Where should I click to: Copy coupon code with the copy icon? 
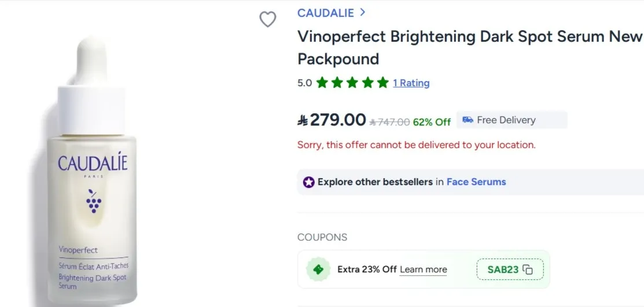[527, 269]
